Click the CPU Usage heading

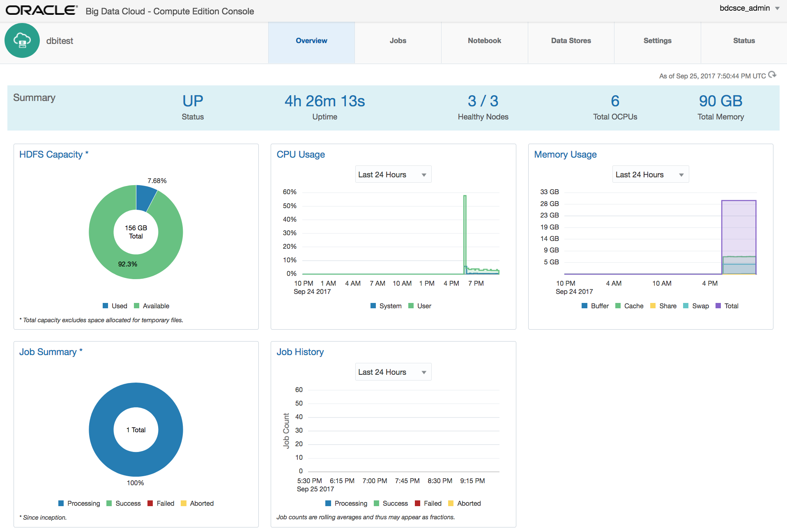pos(301,154)
